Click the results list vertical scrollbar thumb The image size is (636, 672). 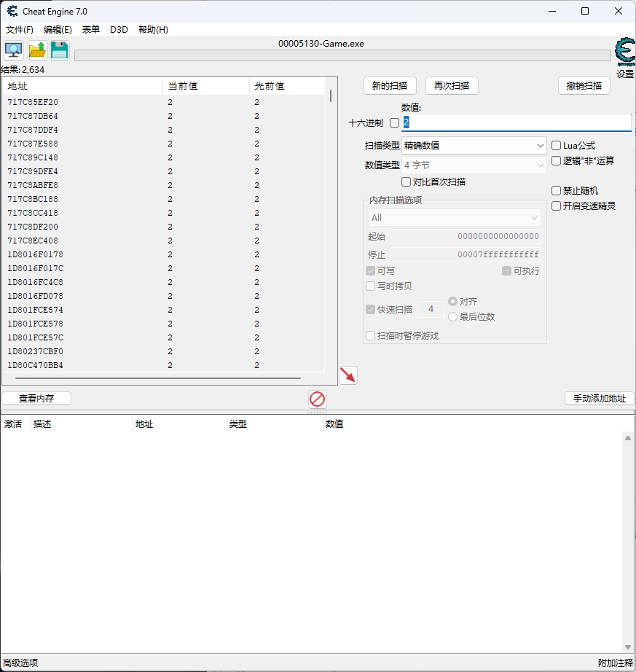pos(331,95)
